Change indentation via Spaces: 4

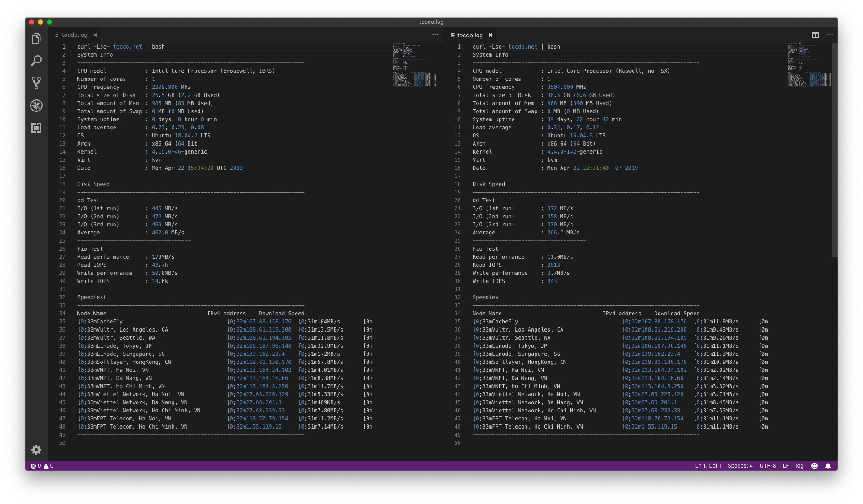tap(740, 466)
